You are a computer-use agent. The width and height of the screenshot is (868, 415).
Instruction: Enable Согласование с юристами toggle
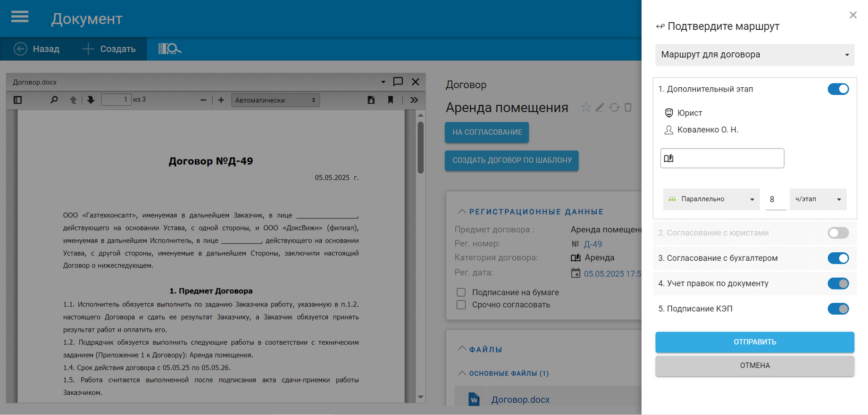pyautogui.click(x=838, y=233)
